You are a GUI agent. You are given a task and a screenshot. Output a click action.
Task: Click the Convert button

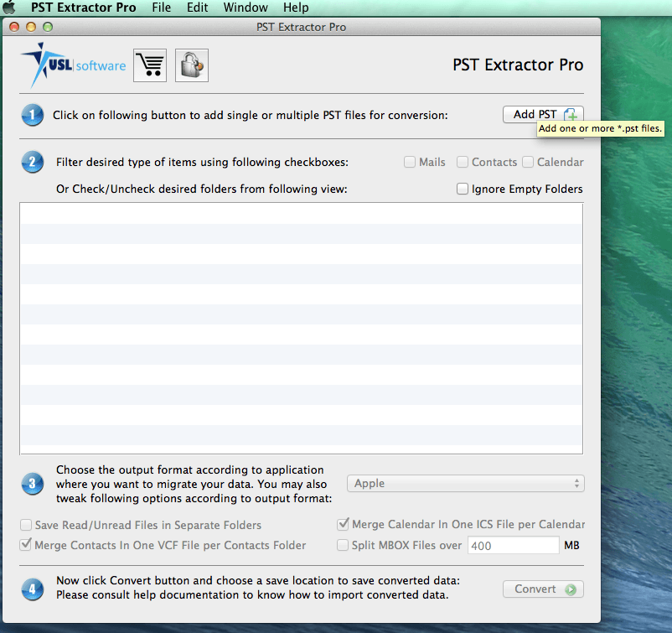[x=542, y=589]
